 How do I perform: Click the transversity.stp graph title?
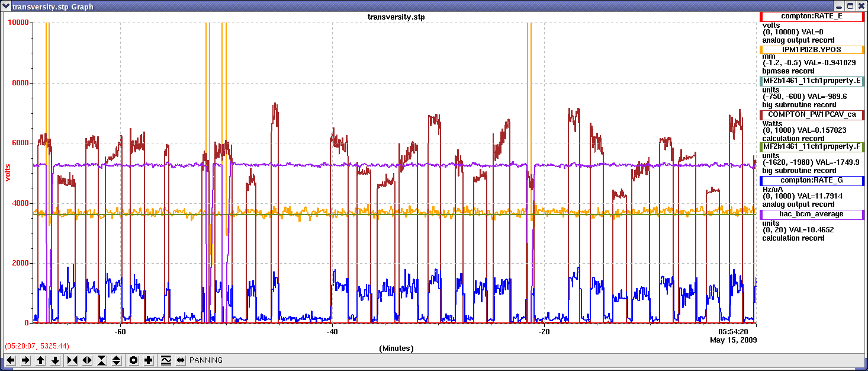396,17
